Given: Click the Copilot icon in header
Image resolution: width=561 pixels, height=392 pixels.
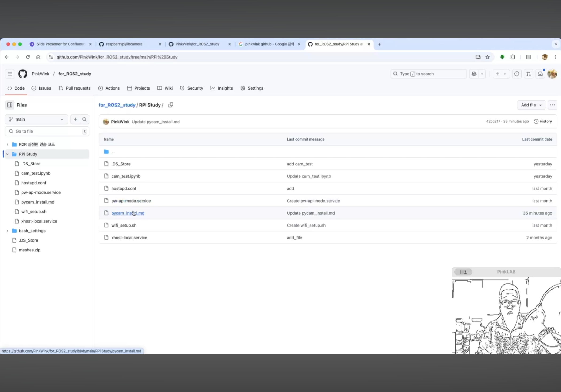Looking at the screenshot, I should pyautogui.click(x=474, y=74).
